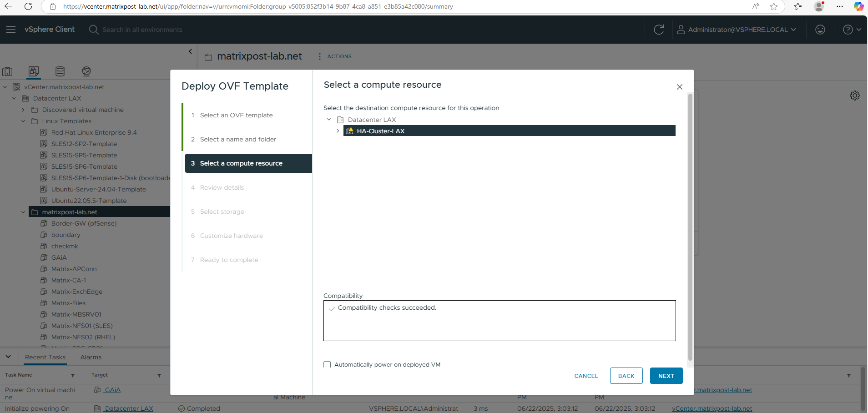This screenshot has width=868, height=413.
Task: Expand the HA-Cluster-LAX node
Action: pyautogui.click(x=338, y=131)
